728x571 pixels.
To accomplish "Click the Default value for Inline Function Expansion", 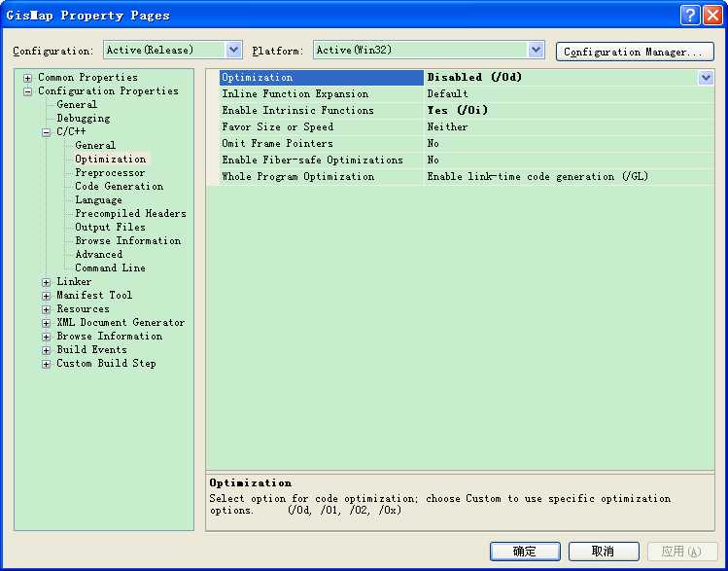I will pos(447,93).
